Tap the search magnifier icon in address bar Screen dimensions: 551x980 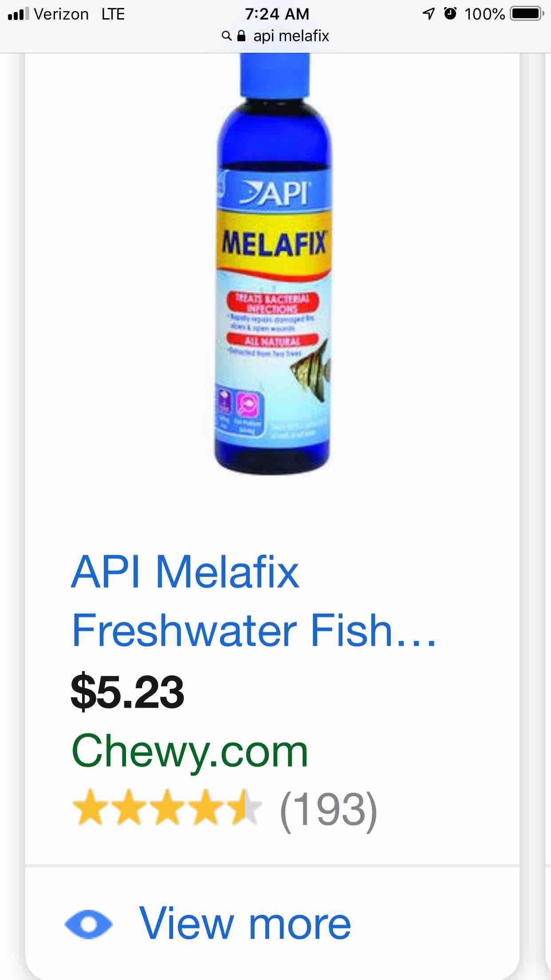point(226,36)
